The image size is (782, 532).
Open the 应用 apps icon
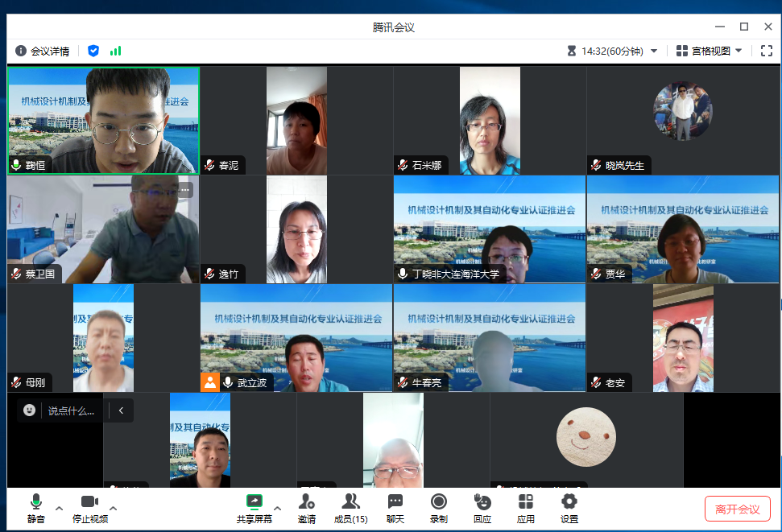coord(526,508)
